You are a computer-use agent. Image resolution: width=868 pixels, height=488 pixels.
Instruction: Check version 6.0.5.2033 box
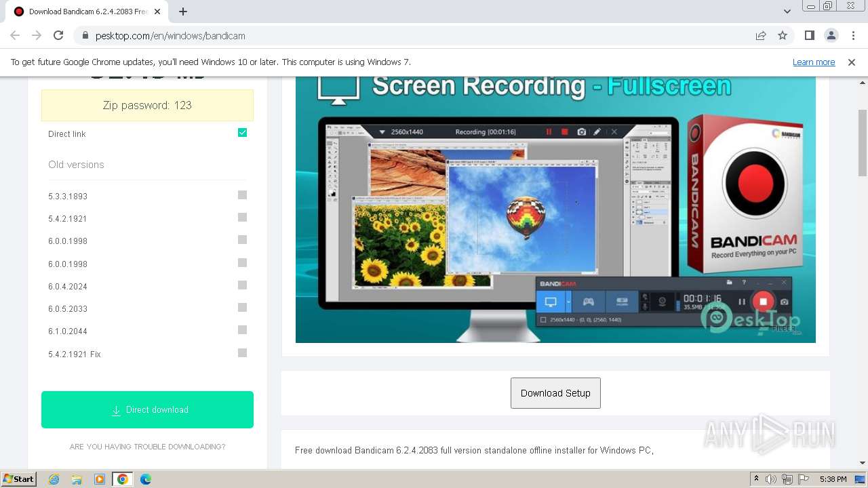coord(242,308)
